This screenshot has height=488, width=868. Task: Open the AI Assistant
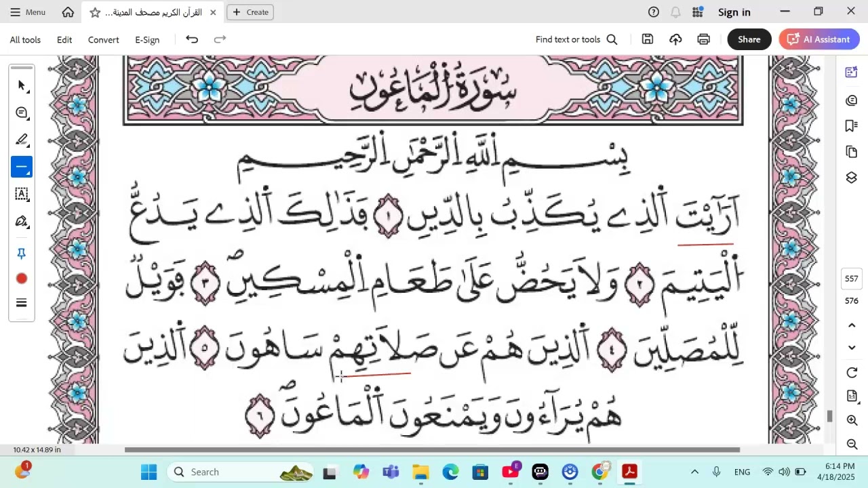(x=819, y=39)
